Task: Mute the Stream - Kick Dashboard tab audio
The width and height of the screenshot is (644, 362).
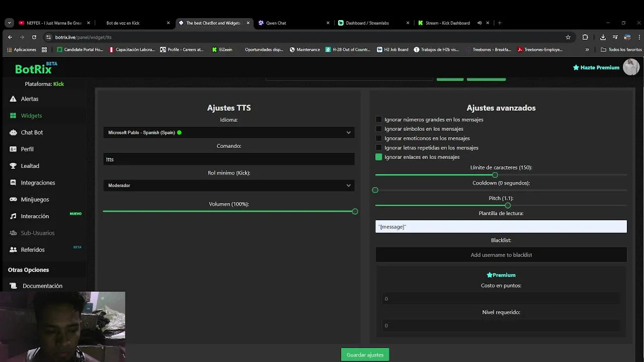Action: (479, 23)
